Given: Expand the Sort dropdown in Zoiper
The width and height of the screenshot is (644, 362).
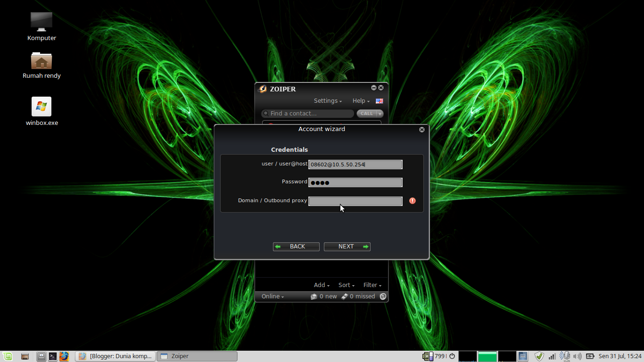Looking at the screenshot, I should click(x=347, y=285).
